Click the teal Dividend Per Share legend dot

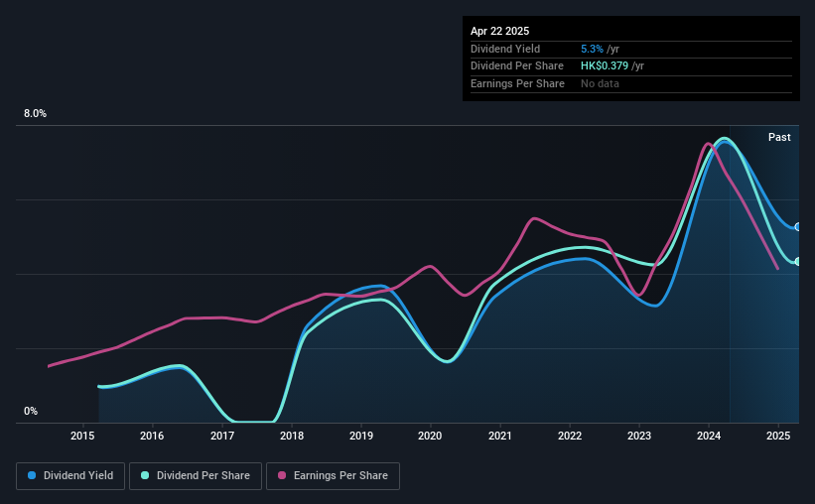pos(145,475)
